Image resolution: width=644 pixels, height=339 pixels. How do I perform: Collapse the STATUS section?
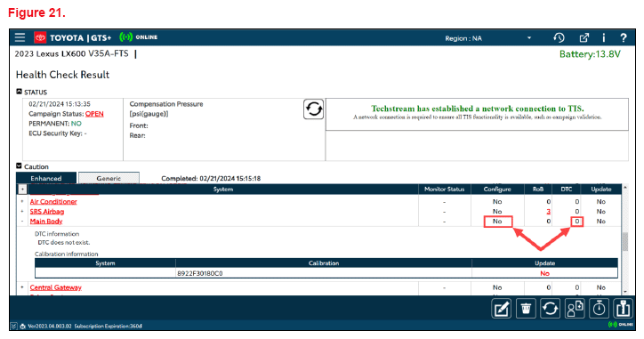19,92
